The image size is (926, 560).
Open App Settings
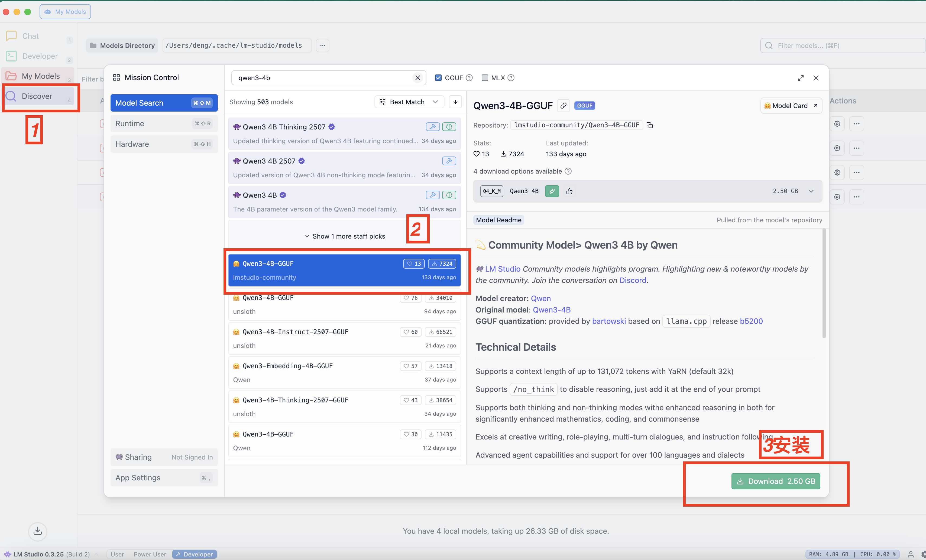164,478
